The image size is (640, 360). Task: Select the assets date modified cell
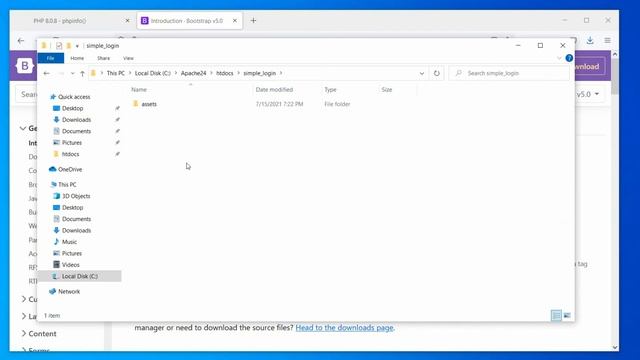(x=279, y=104)
